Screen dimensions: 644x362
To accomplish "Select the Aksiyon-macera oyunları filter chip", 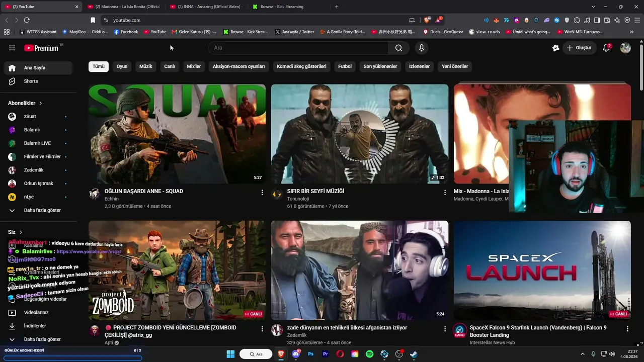I will point(239,66).
